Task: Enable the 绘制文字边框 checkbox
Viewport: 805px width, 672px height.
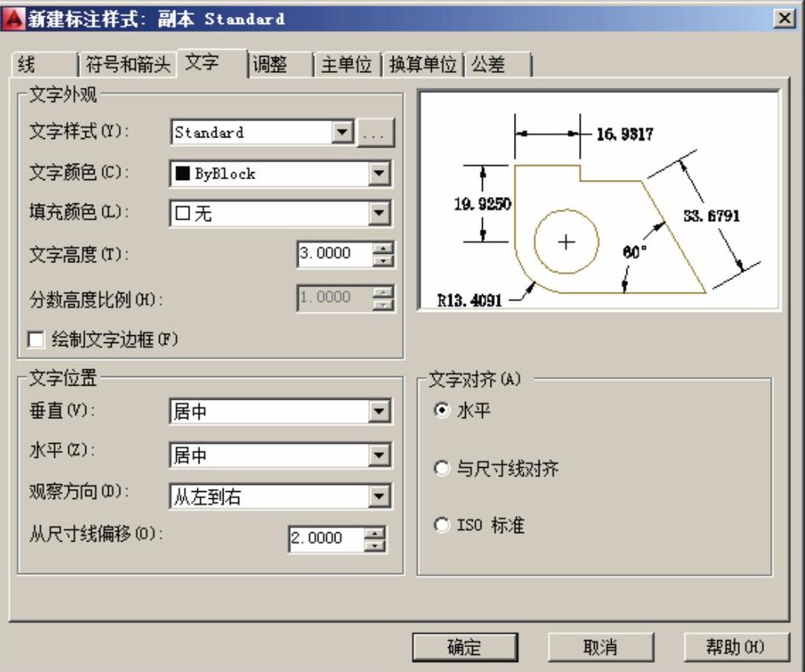Action: coord(35,339)
